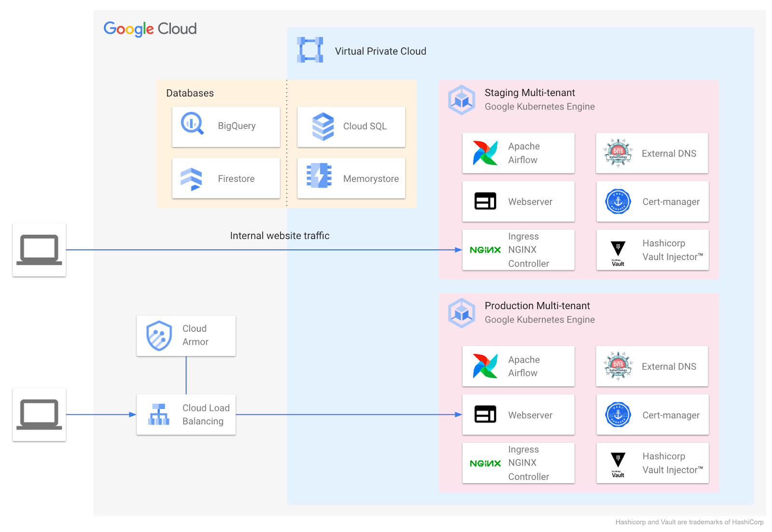Click the Production Hashicorp Vault Injector label
This screenshot has width=772, height=532.
point(673,463)
